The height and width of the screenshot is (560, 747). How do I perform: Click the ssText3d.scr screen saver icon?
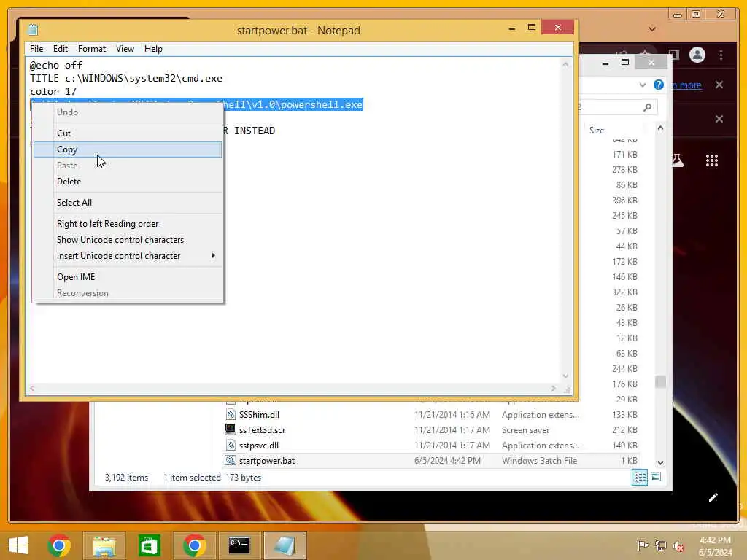(x=231, y=429)
